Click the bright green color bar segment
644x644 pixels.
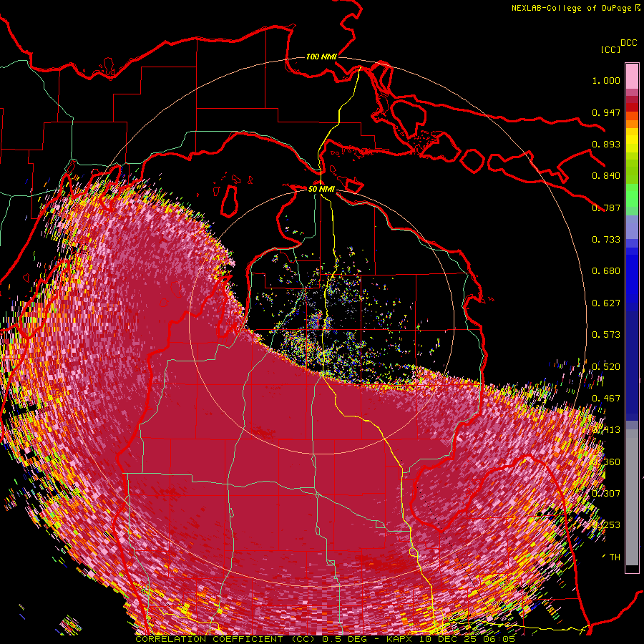click(x=632, y=195)
